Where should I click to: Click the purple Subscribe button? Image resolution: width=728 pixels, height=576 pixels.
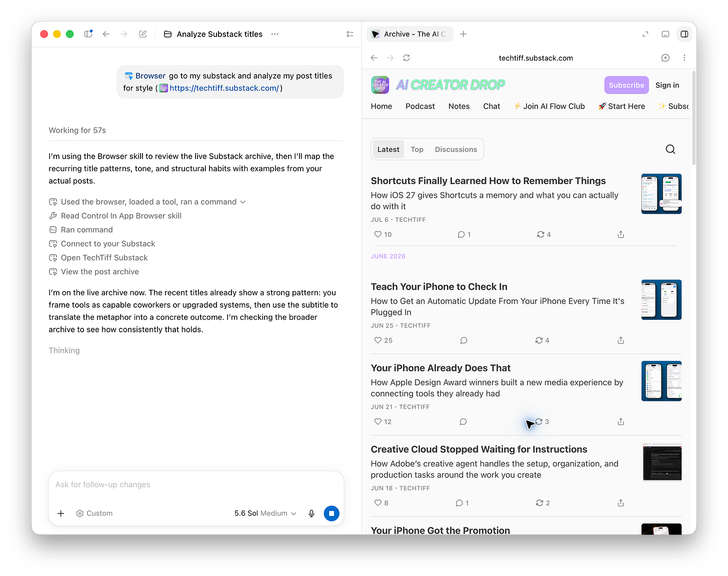[x=626, y=85]
